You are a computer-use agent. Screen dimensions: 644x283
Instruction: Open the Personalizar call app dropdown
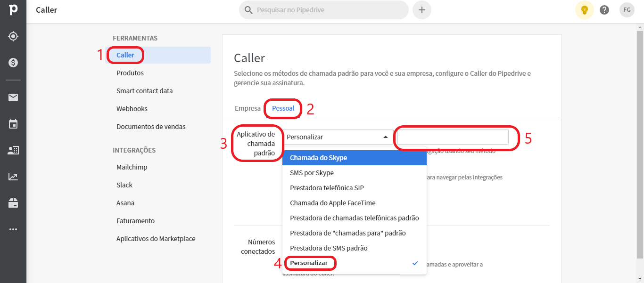click(338, 137)
